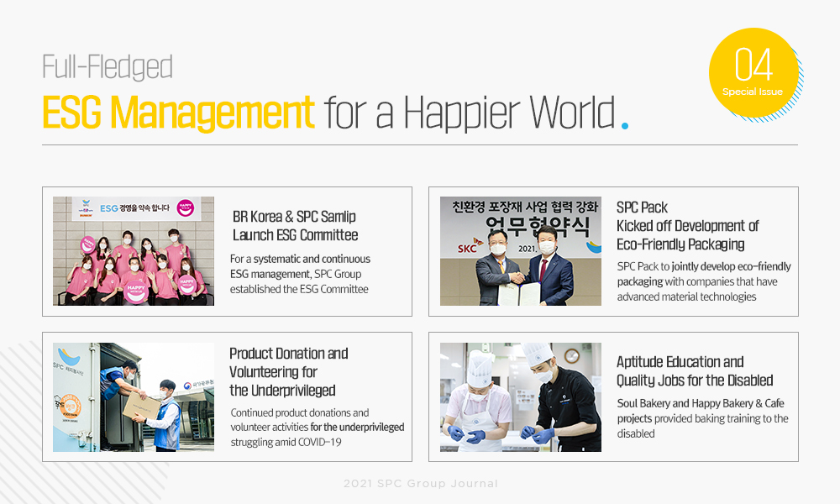Click the yellow 04 Special Issue badge
Image resolution: width=840 pixels, height=504 pixels.
pos(753,71)
